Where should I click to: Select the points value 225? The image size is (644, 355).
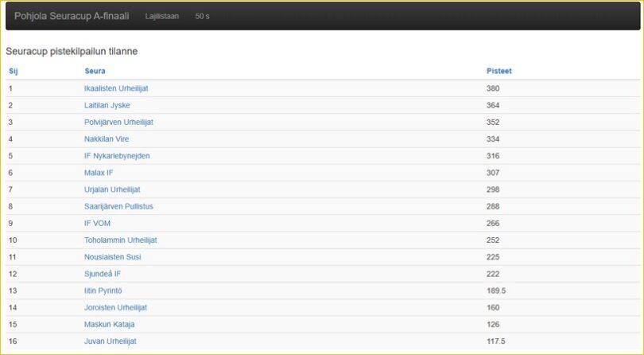[493, 257]
